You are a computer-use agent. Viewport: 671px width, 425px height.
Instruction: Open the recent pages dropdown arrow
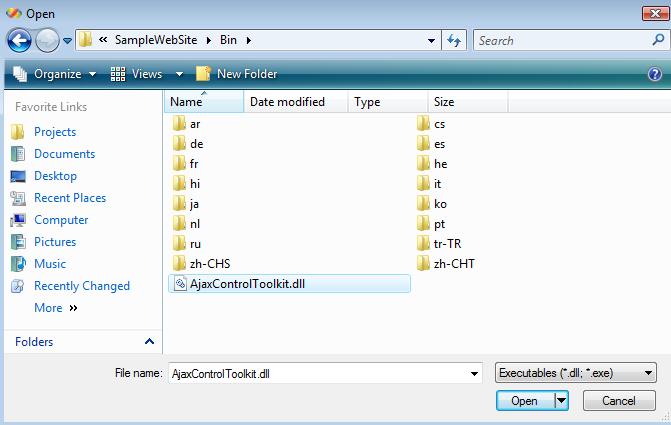(x=67, y=41)
